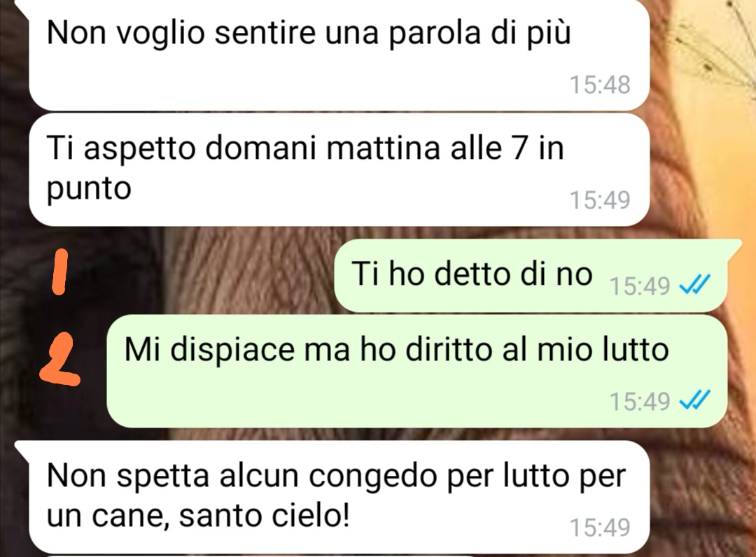Click the orange handwritten number 2 annotation

tap(59, 360)
